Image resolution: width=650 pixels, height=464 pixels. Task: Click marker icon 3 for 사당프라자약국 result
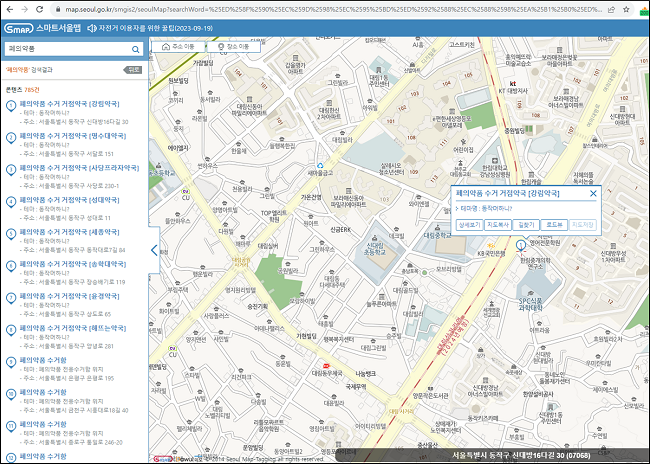[11, 170]
